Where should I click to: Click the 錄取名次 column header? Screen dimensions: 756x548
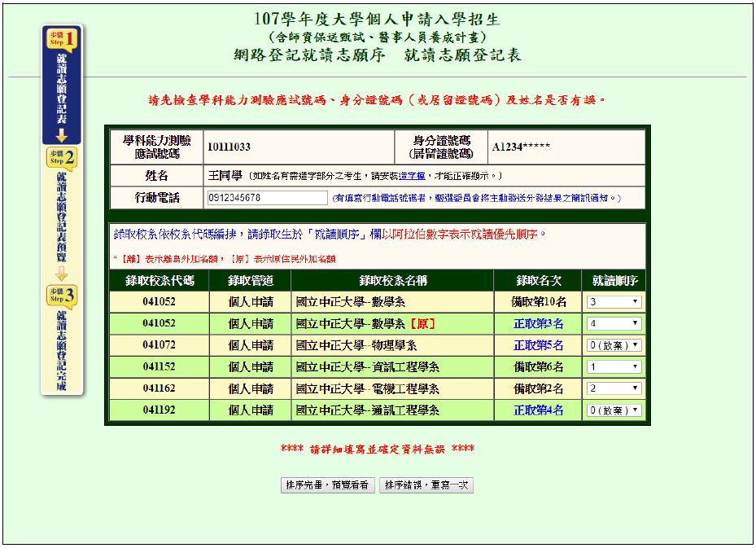click(538, 281)
